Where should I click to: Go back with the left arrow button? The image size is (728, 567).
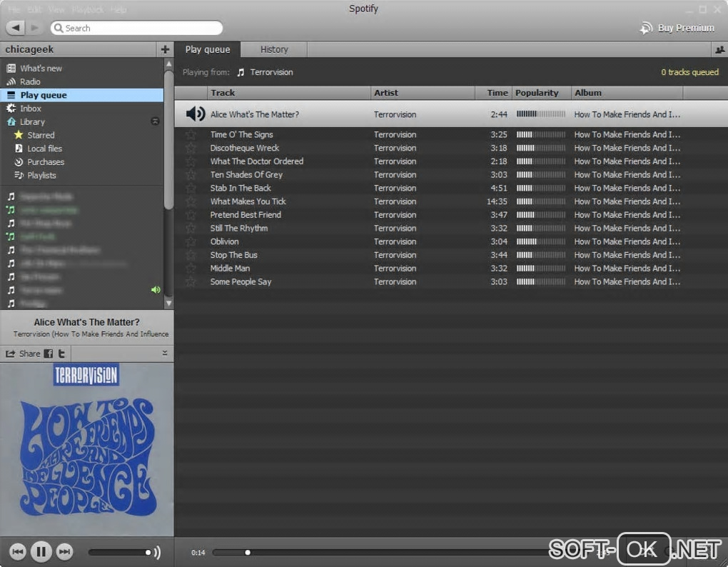[x=16, y=28]
